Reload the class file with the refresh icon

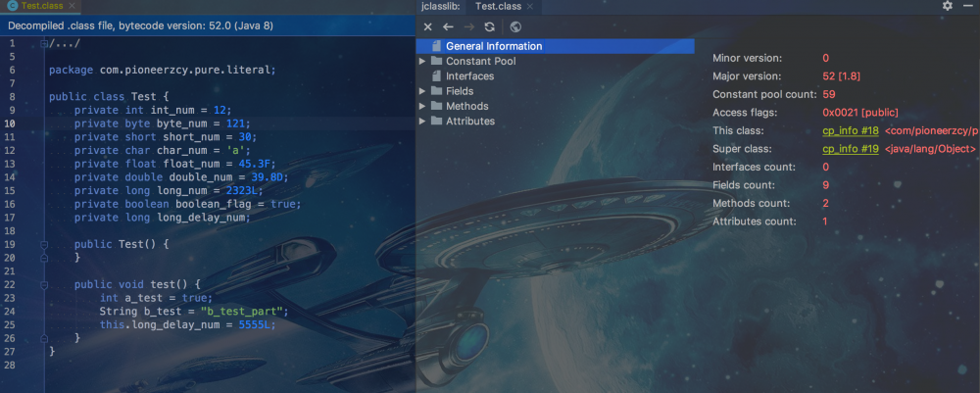[489, 26]
